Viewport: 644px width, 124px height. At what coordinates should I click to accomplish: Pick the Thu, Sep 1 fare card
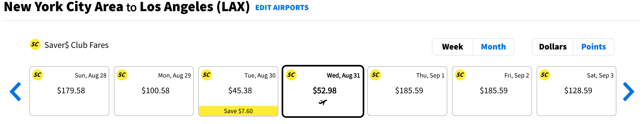click(x=409, y=91)
